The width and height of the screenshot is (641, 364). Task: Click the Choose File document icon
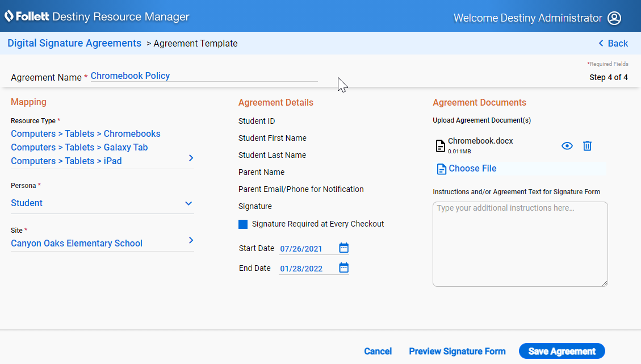point(441,169)
